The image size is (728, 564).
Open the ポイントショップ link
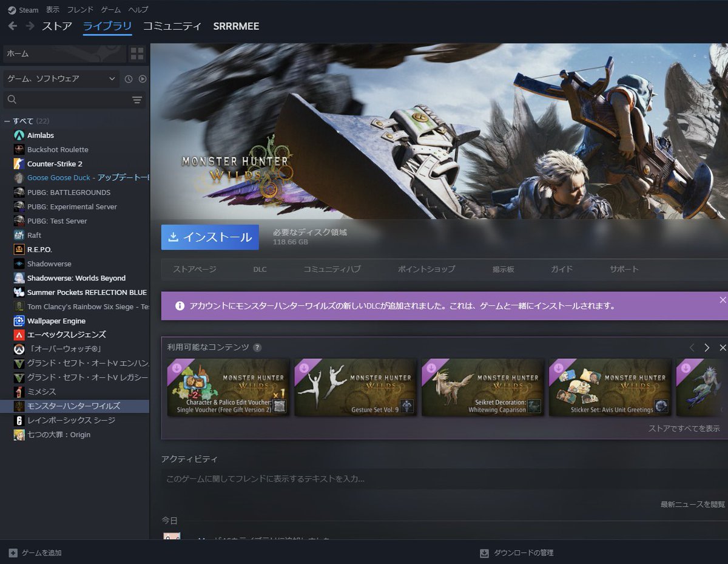point(426,269)
